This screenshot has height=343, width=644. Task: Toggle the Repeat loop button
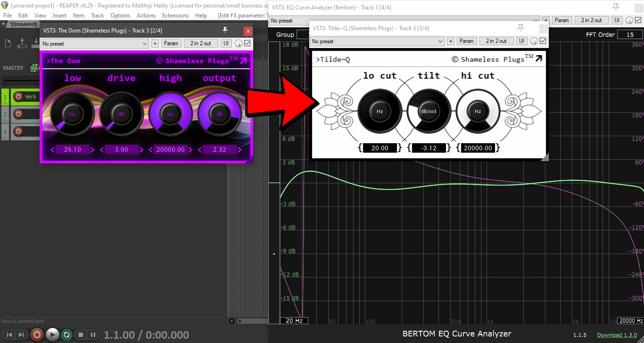point(67,335)
